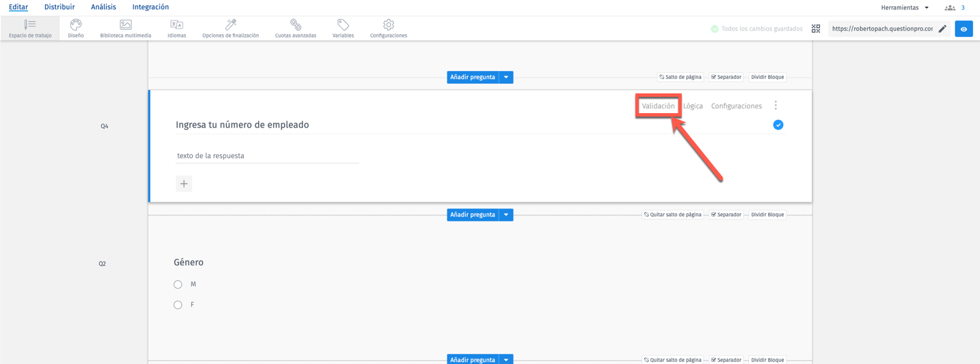This screenshot has height=364, width=980.
Task: Edit question text Ingresa tu número de empleado
Action: click(242, 125)
